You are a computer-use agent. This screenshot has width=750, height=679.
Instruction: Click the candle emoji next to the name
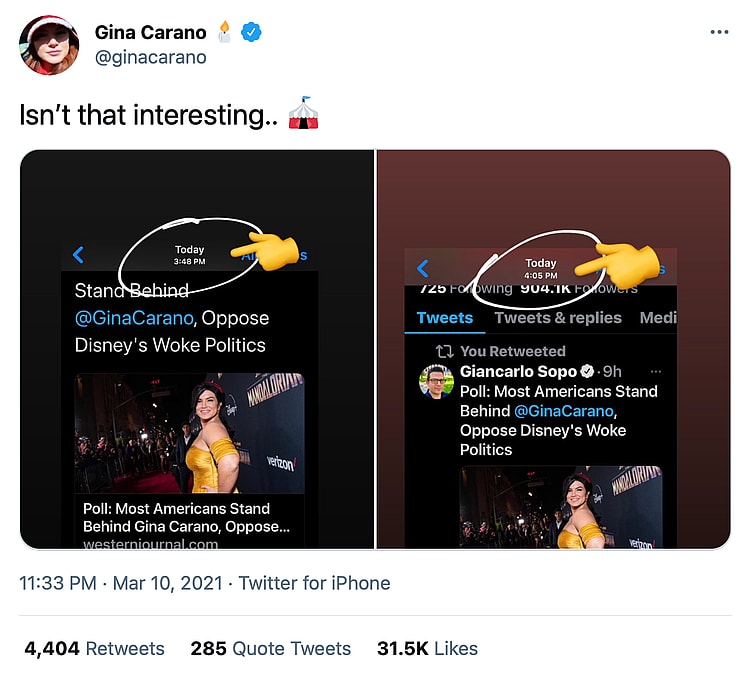pos(226,32)
